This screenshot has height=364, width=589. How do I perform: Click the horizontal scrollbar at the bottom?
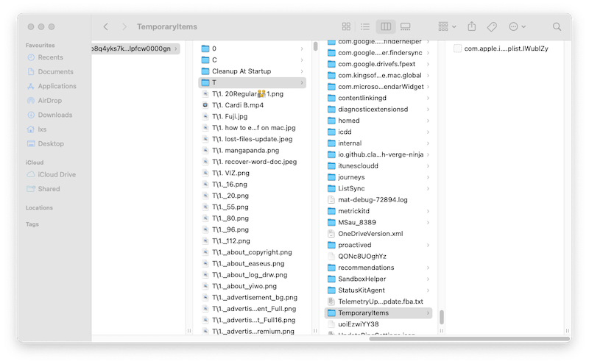click(x=470, y=338)
